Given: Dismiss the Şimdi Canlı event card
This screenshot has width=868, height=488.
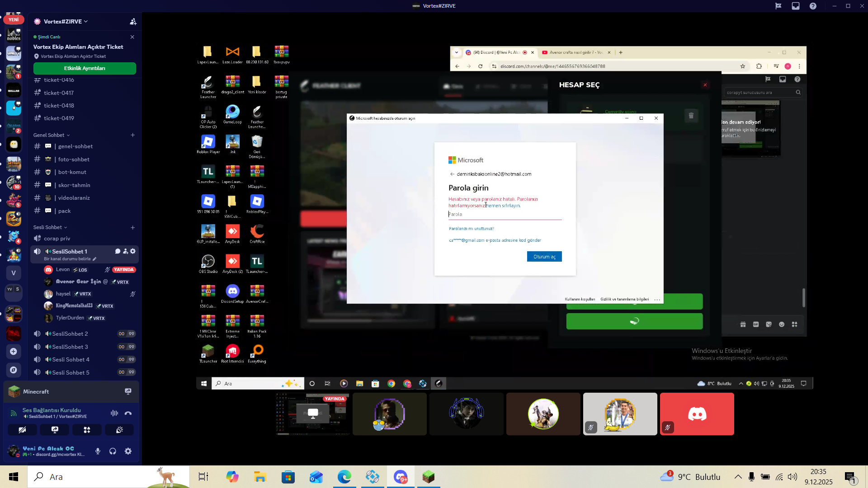Looking at the screenshot, I should (x=132, y=37).
